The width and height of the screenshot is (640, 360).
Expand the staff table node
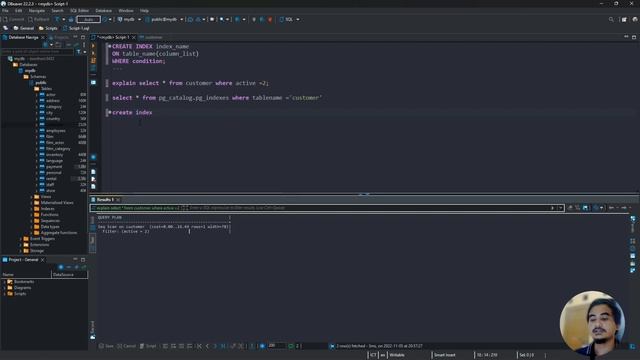[36, 184]
